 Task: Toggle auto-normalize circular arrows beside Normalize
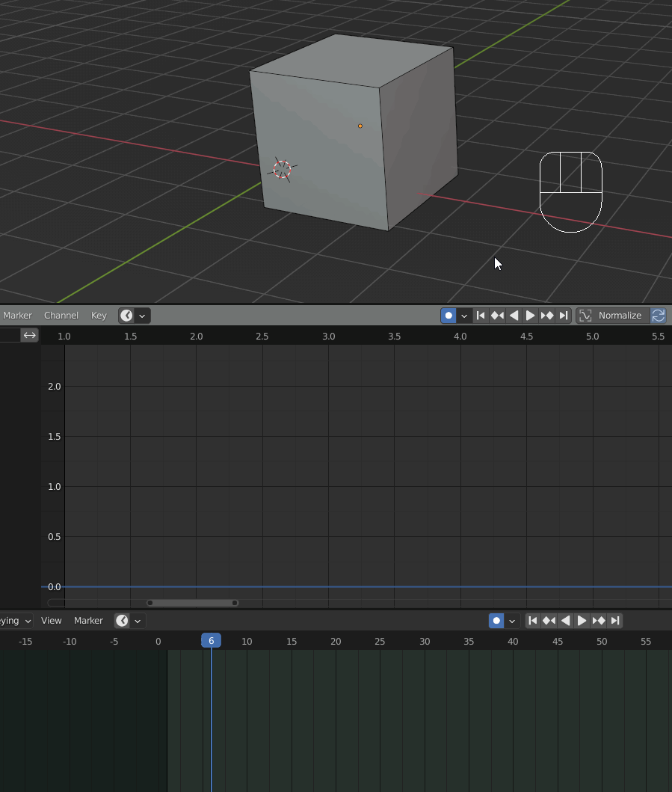(658, 315)
